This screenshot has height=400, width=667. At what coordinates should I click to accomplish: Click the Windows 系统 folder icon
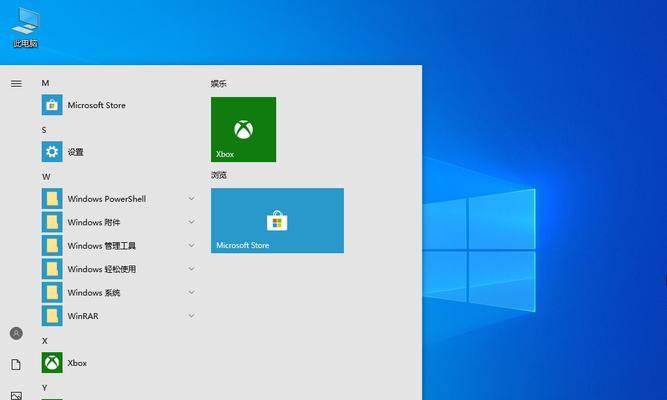[x=52, y=292]
